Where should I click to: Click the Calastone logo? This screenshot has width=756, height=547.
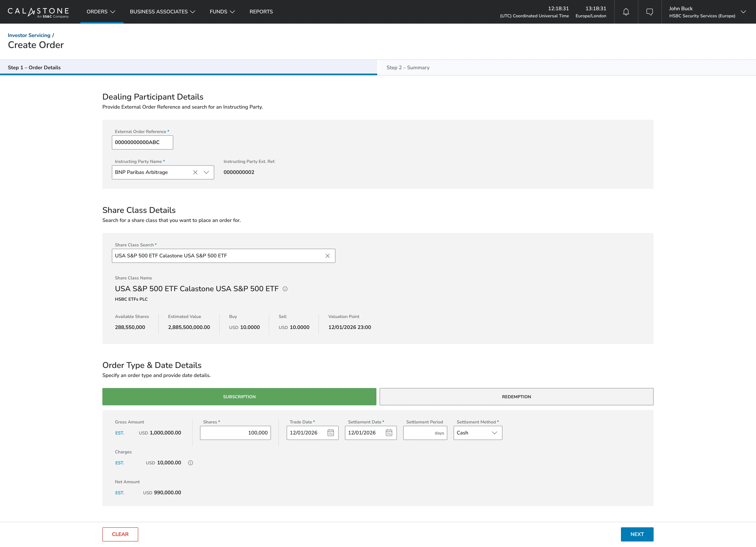pos(38,12)
